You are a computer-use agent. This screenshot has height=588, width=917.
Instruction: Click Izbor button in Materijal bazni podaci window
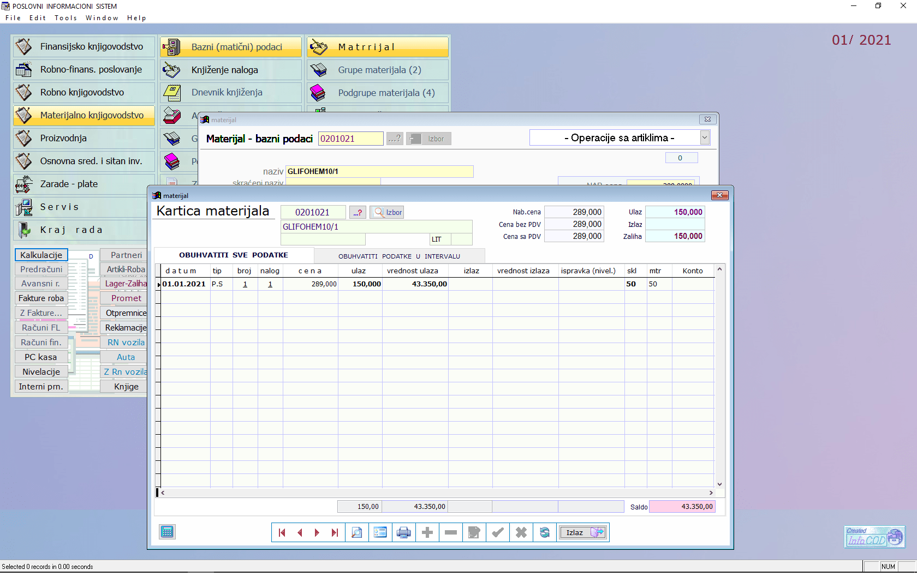tap(429, 139)
